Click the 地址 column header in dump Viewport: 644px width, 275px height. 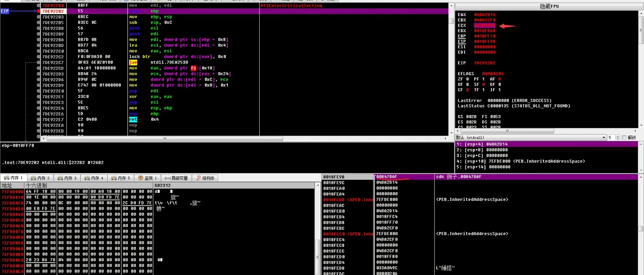click(12, 186)
